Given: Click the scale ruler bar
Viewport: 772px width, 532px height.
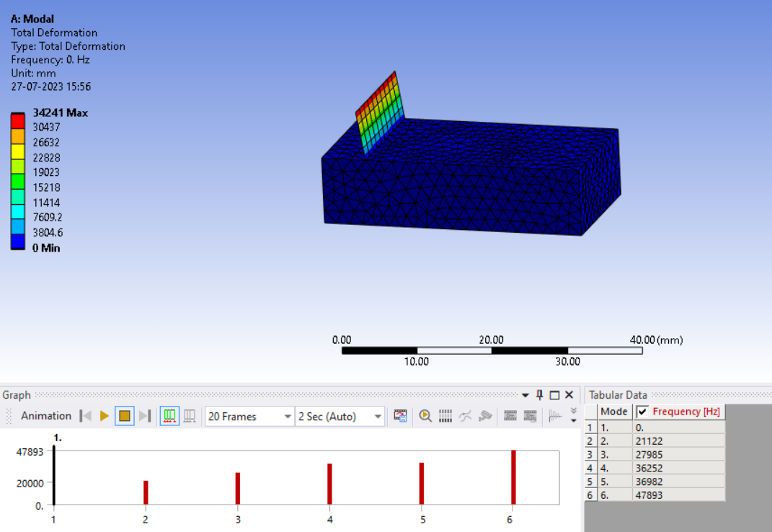Looking at the screenshot, I should (x=492, y=351).
